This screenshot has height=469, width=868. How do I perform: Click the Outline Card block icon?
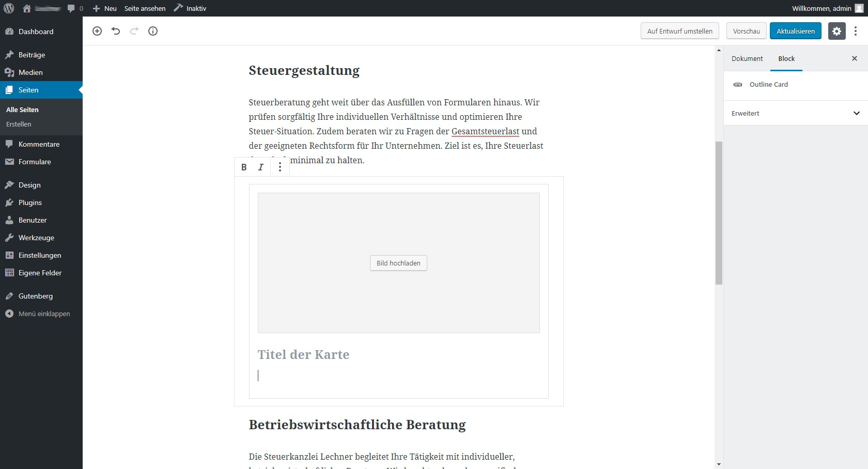(x=737, y=85)
